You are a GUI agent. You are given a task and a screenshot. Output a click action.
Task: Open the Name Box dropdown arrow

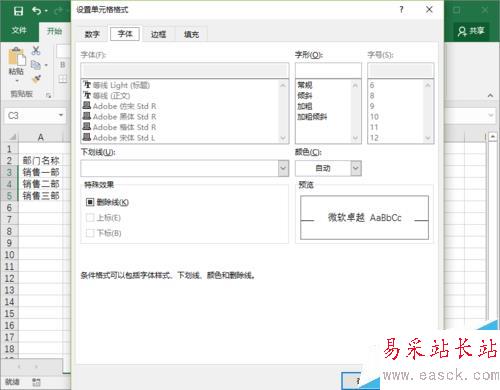(x=61, y=115)
